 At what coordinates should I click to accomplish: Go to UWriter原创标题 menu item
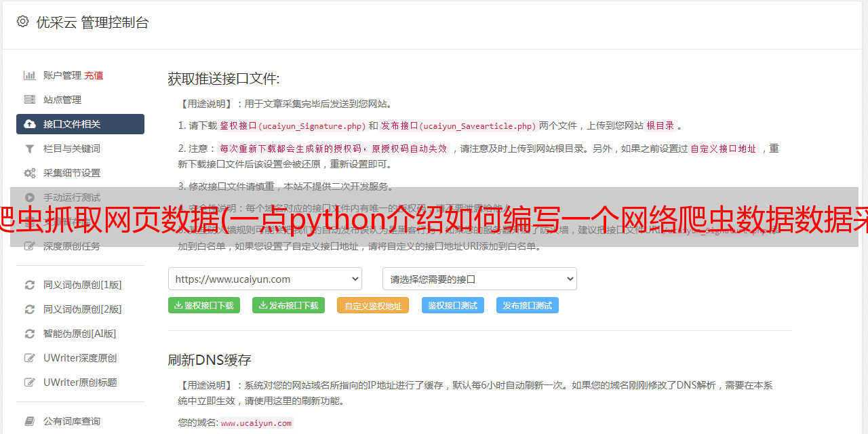(x=80, y=382)
